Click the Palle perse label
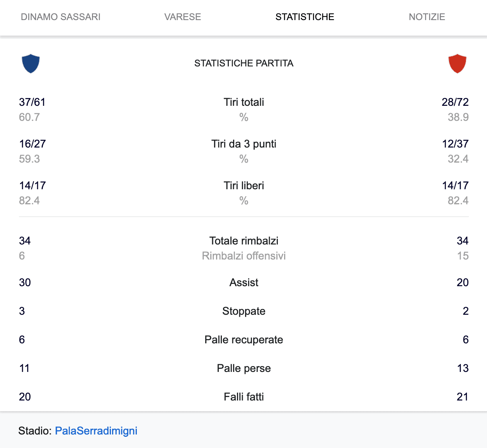This screenshot has height=448, width=487. click(x=243, y=368)
